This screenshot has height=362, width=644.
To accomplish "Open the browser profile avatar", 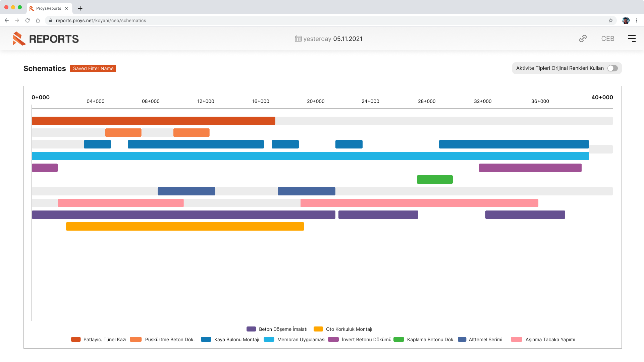I will coord(626,20).
